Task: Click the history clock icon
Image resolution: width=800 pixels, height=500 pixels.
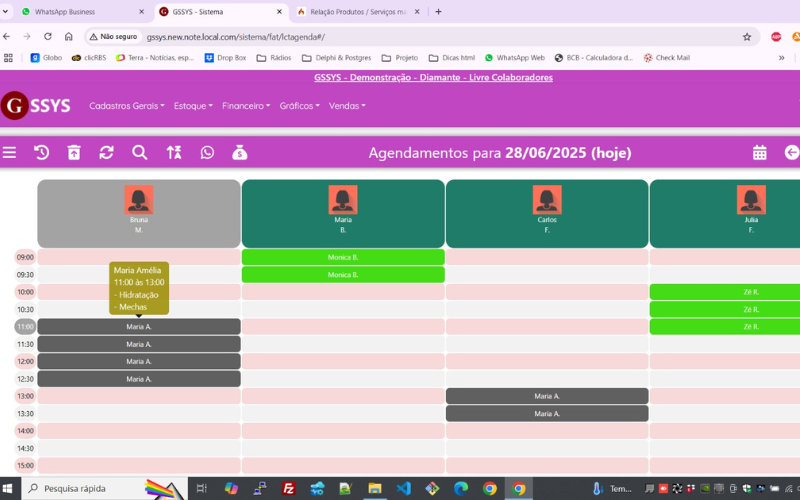Action: [x=41, y=153]
